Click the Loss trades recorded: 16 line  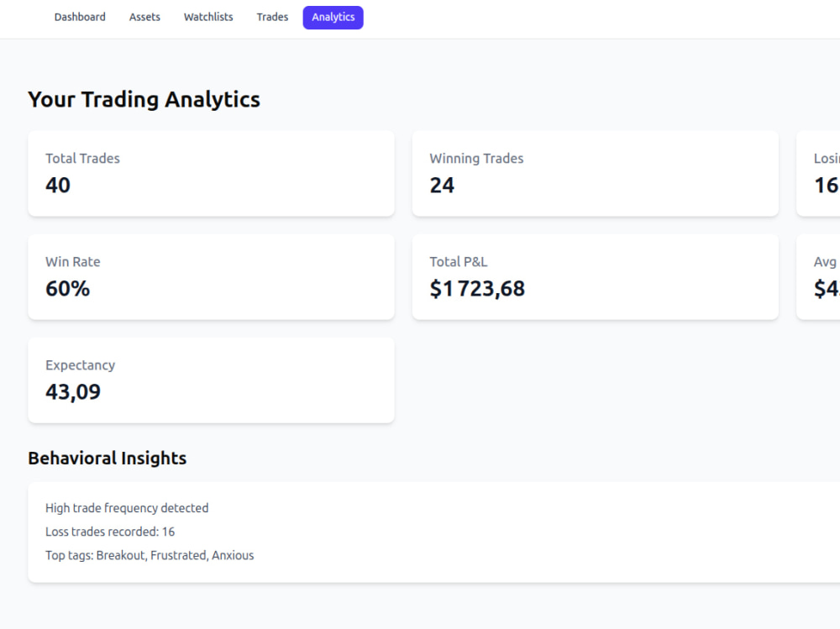pyautogui.click(x=110, y=532)
